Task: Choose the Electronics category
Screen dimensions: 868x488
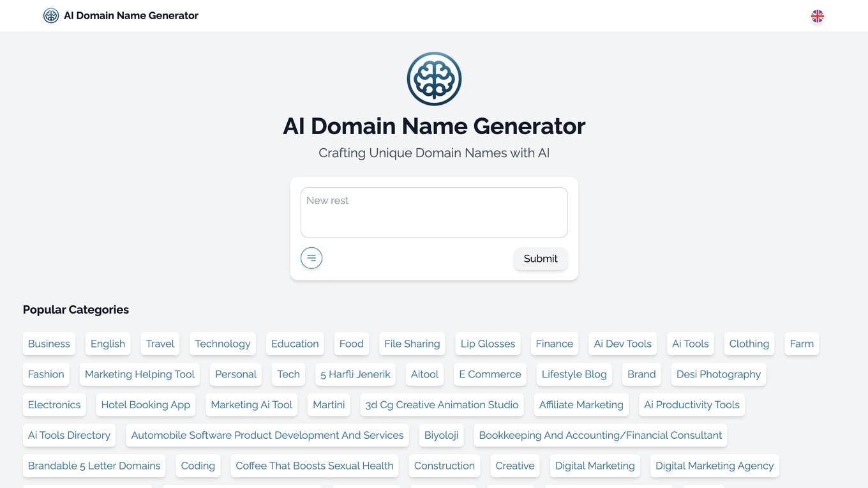Action: [x=54, y=405]
